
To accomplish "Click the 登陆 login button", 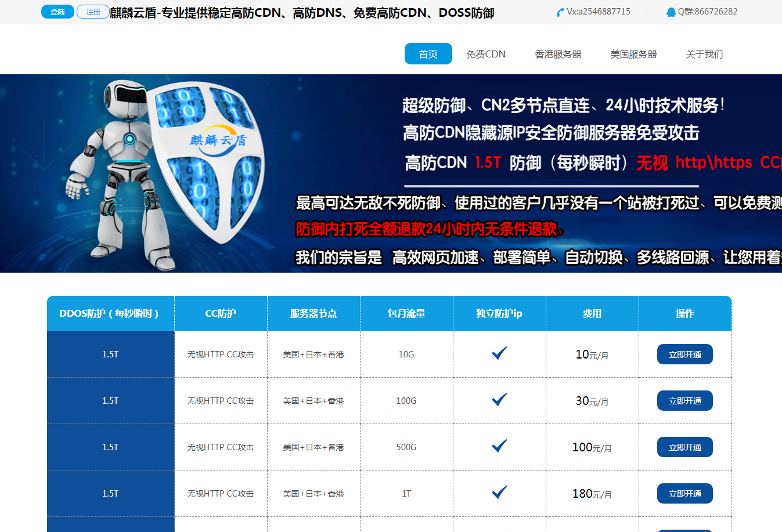I will click(x=57, y=12).
